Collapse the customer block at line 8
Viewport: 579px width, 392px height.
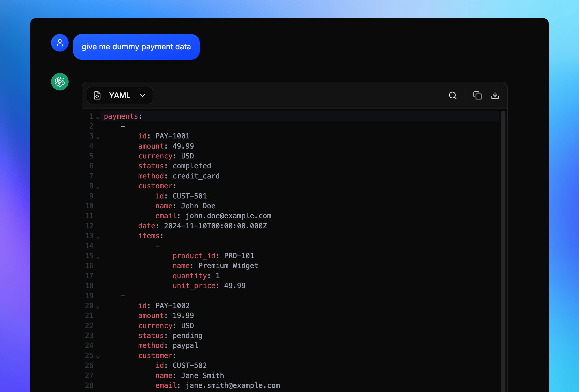pyautogui.click(x=98, y=188)
